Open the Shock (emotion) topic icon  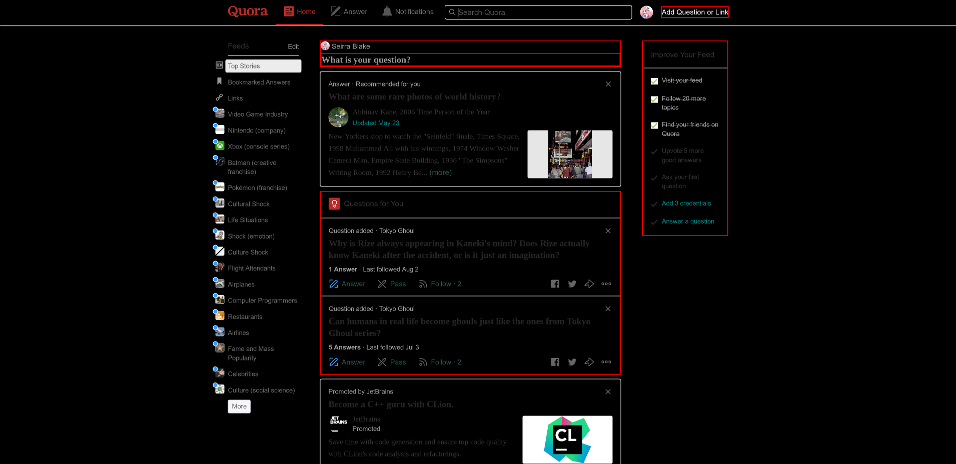[x=219, y=235]
